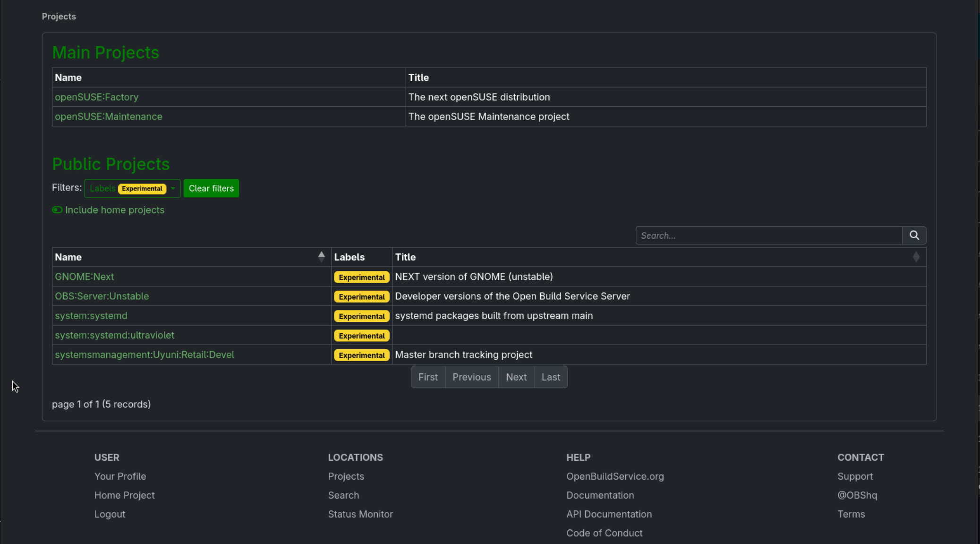980x544 pixels.
Task: Click Experimental label in system:systemd:ultraviolet row
Action: click(x=362, y=336)
